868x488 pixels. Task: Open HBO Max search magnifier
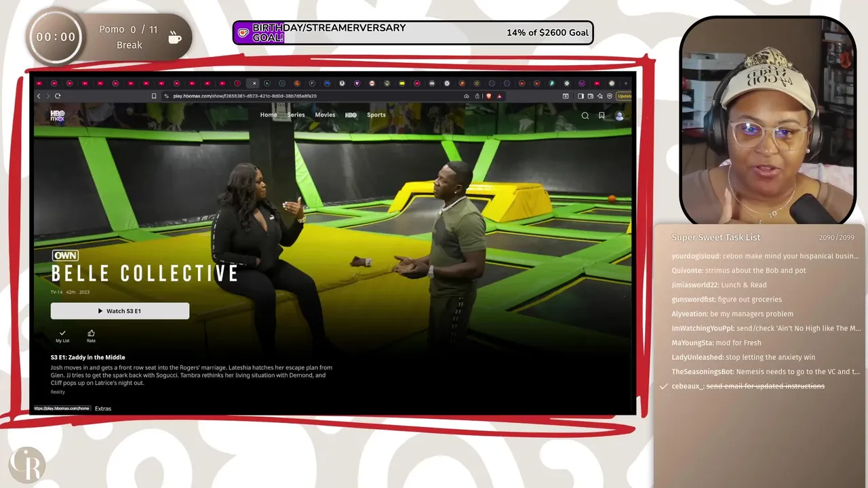coord(585,116)
